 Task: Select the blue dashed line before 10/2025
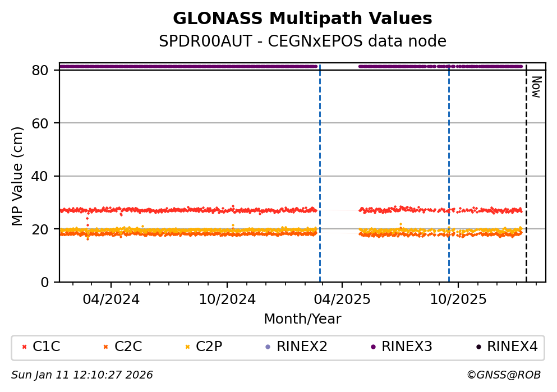pos(449,168)
